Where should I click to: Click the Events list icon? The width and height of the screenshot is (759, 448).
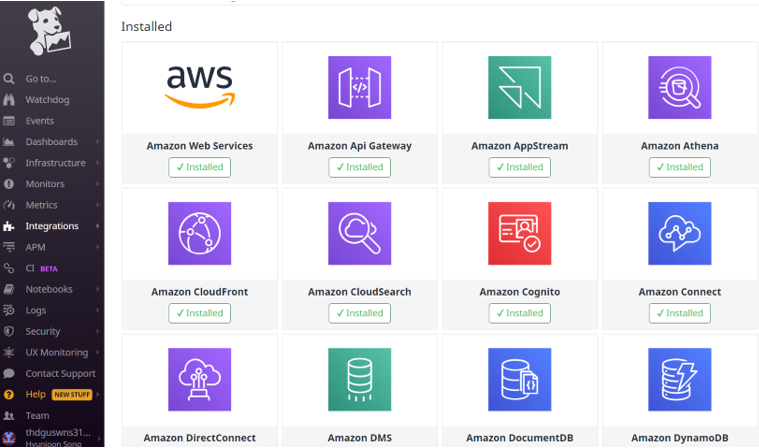[9, 121]
